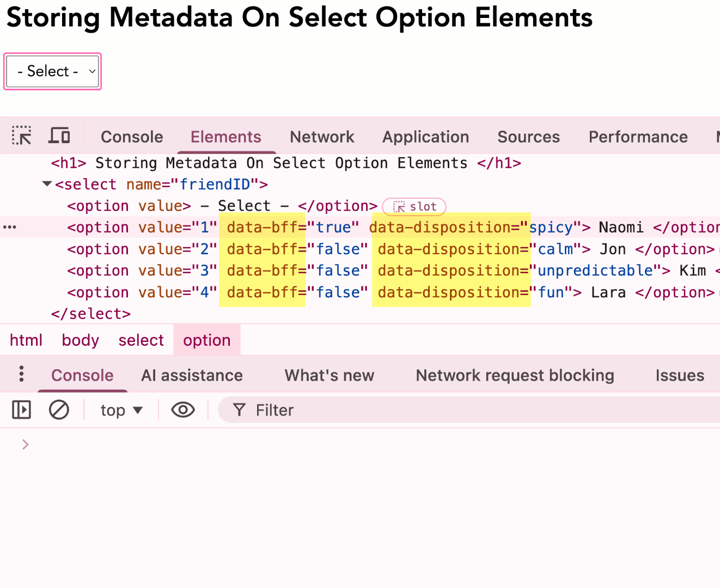Image resolution: width=720 pixels, height=588 pixels.
Task: Click the slot badge on the first option
Action: tap(414, 206)
